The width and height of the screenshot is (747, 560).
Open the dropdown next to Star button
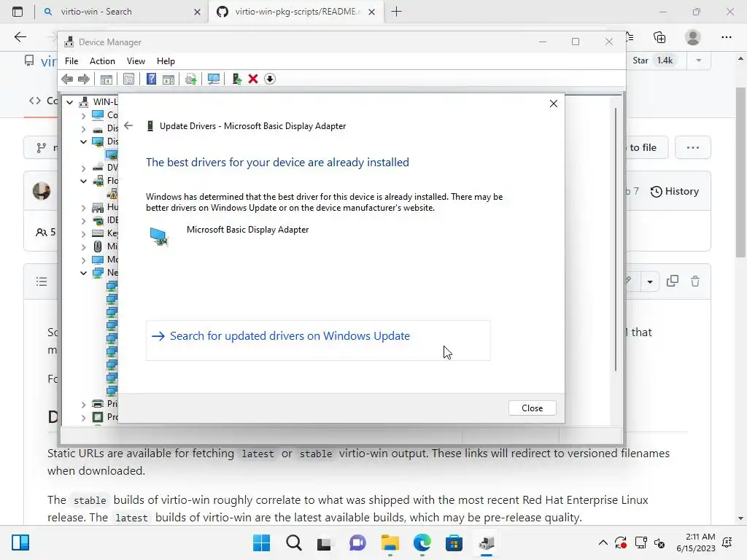698,61
